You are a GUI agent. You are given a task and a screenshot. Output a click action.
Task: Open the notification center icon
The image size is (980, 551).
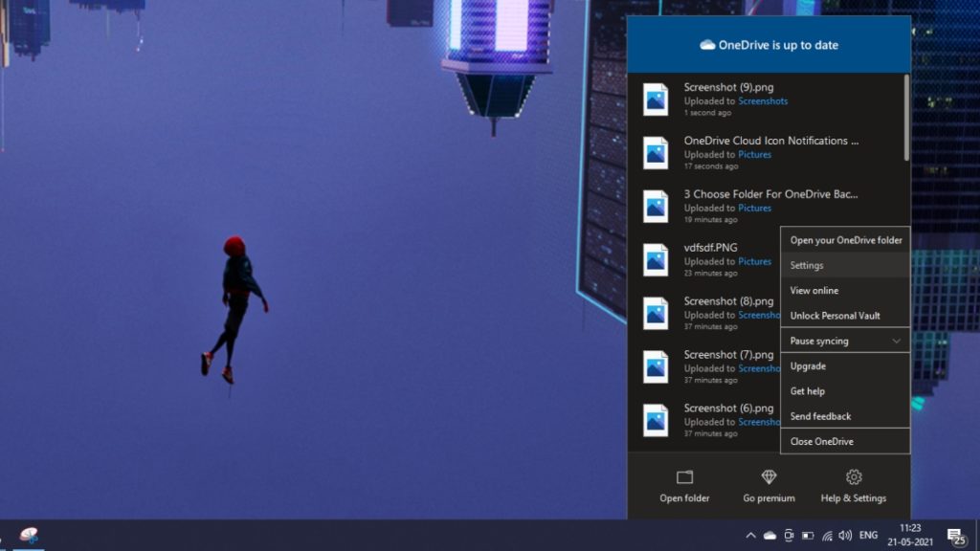(x=955, y=536)
